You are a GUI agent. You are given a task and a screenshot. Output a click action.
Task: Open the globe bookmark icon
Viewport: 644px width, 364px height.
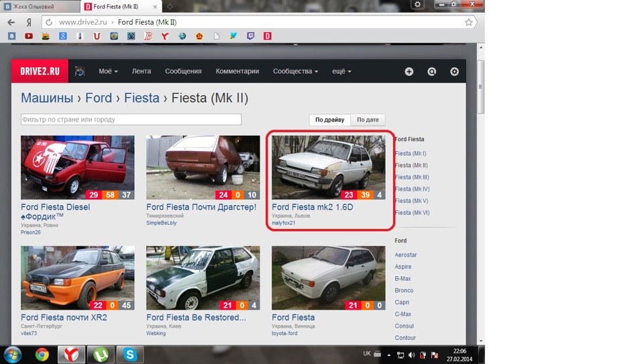(x=182, y=36)
